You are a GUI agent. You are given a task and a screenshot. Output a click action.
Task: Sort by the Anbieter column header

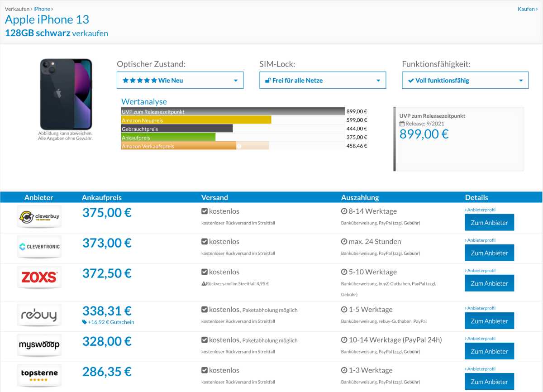click(38, 197)
